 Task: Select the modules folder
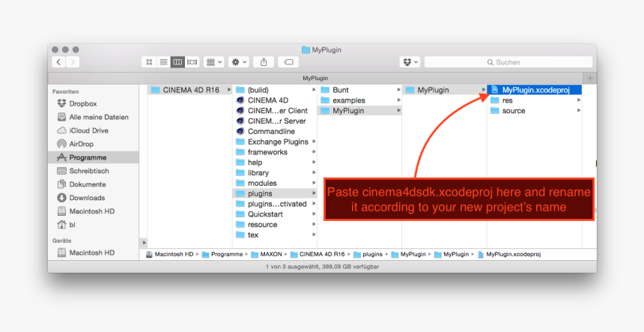[x=275, y=184]
